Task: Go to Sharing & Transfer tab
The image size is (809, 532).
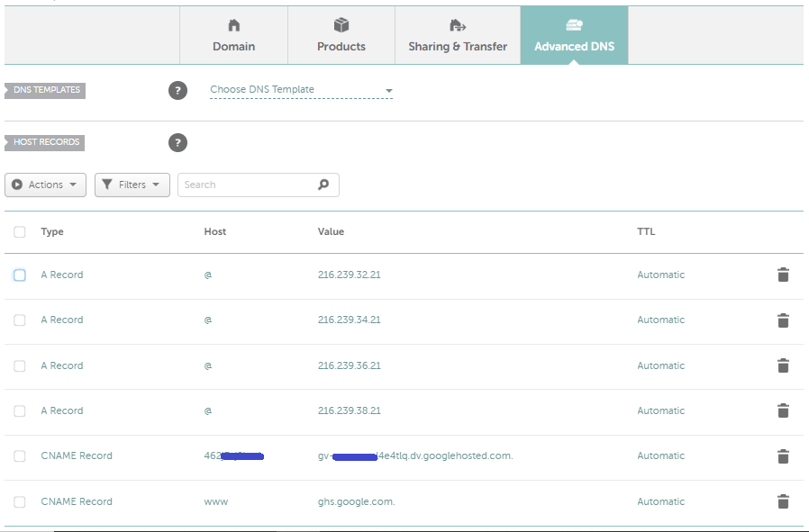Action: pos(458,36)
